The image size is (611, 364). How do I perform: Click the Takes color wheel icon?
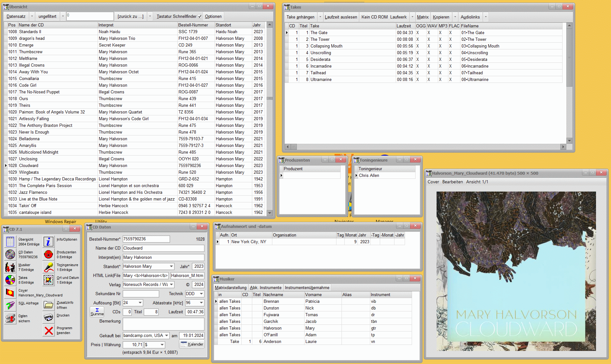pyautogui.click(x=10, y=280)
